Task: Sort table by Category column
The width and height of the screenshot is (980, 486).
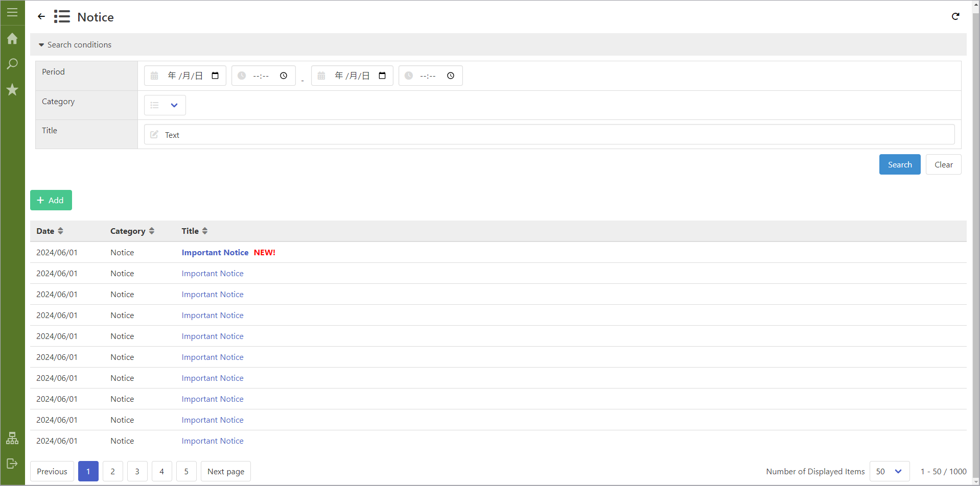Action: tap(132, 231)
